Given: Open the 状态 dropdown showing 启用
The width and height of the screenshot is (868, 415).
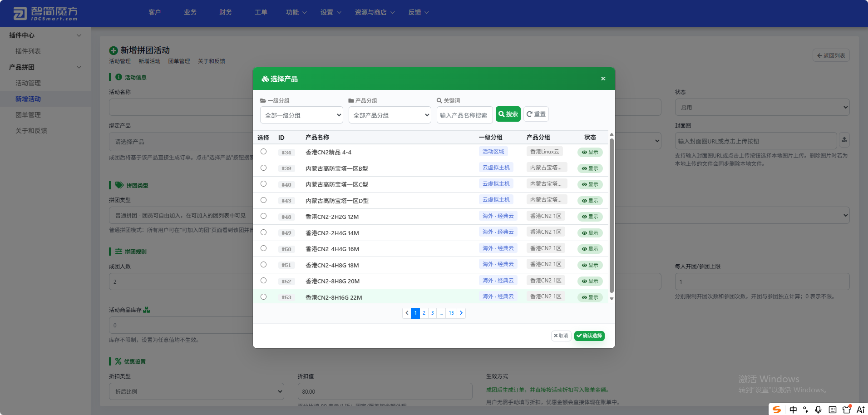Looking at the screenshot, I should [x=762, y=108].
